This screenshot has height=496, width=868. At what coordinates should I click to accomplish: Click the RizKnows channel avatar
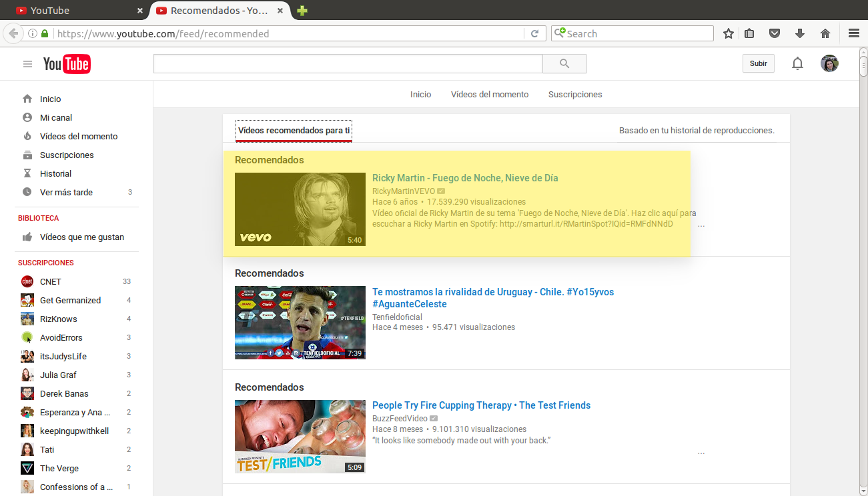click(x=27, y=319)
